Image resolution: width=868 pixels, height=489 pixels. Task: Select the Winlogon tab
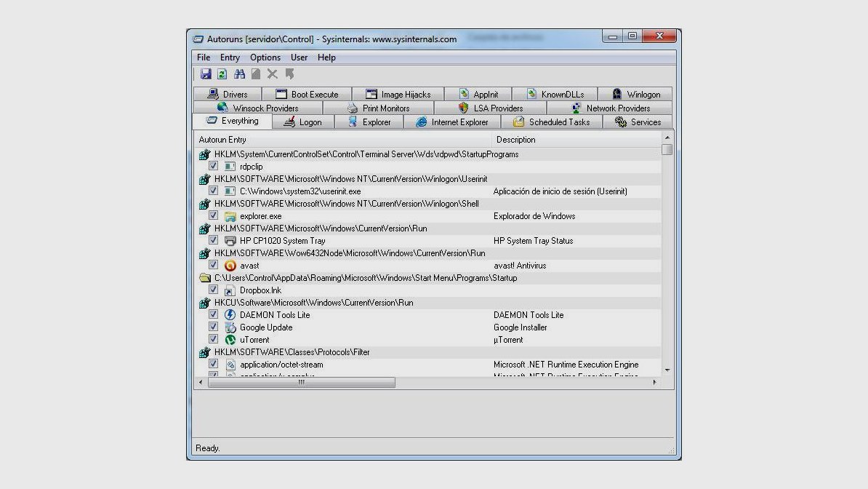[635, 95]
